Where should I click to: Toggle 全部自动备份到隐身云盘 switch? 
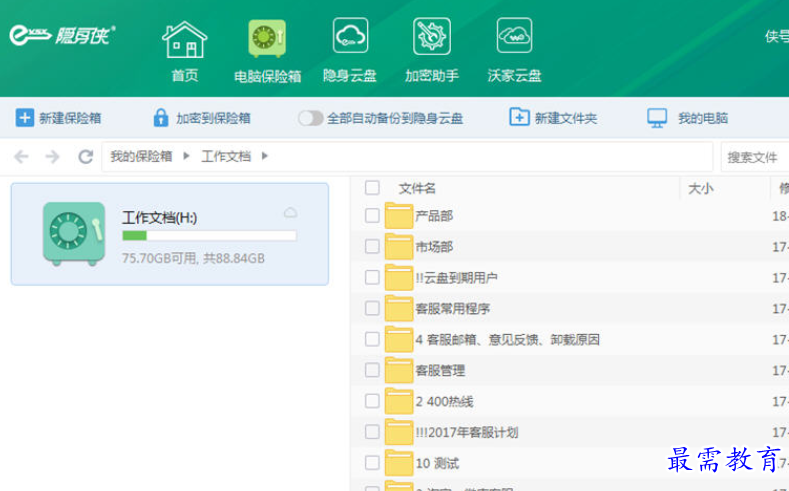[310, 118]
